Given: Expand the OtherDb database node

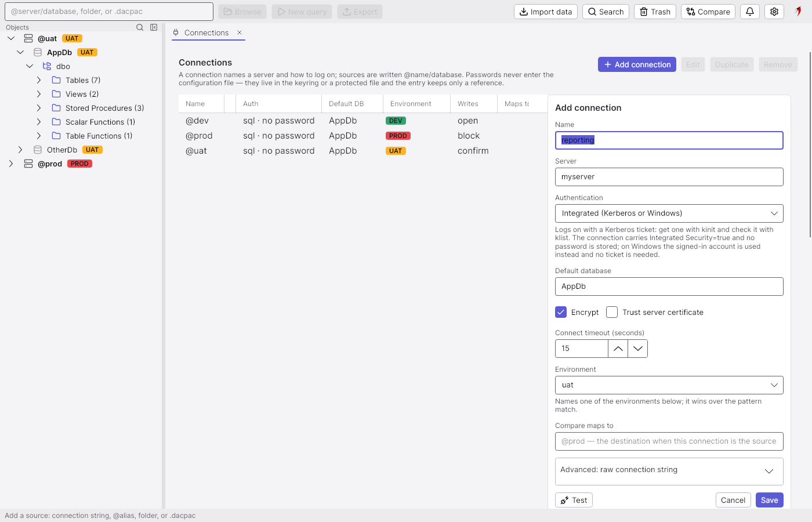Looking at the screenshot, I should (20, 150).
